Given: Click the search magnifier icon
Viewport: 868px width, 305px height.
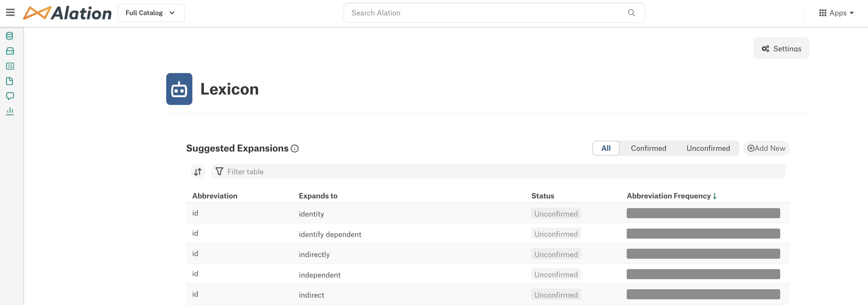Looking at the screenshot, I should coord(631,13).
